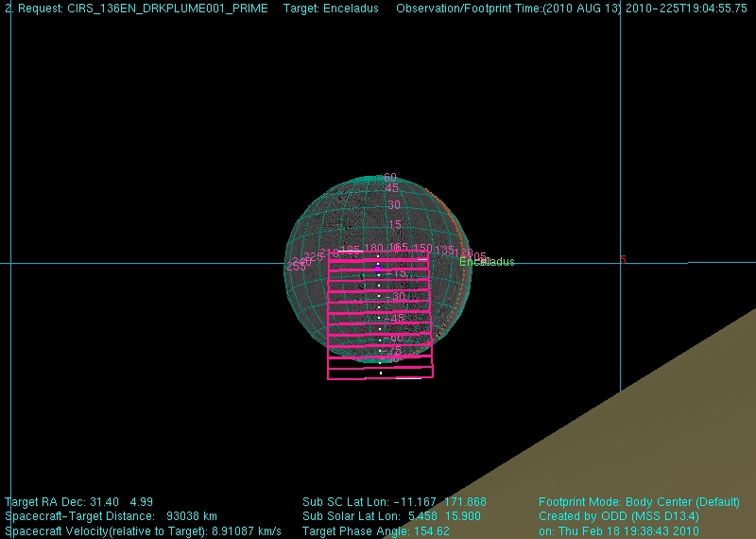Screen dimensions: 756x539
Task: Click the 180 longitude label on the globe
Action: 374,249
